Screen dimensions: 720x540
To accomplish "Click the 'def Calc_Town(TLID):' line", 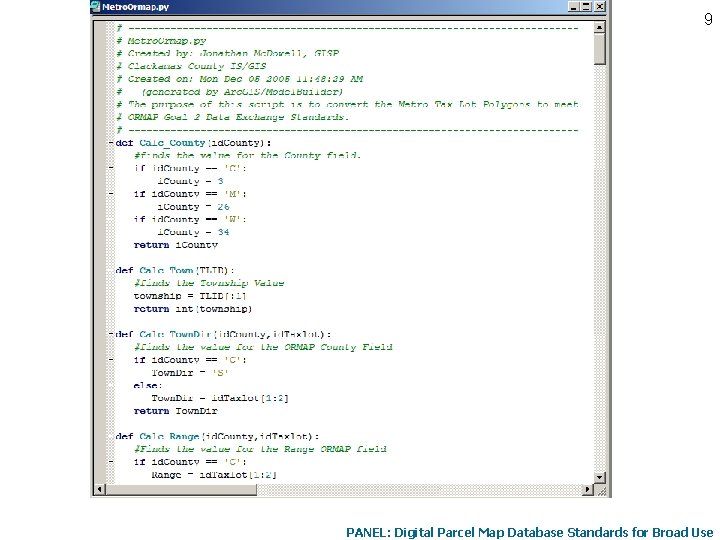I will click(174, 270).
